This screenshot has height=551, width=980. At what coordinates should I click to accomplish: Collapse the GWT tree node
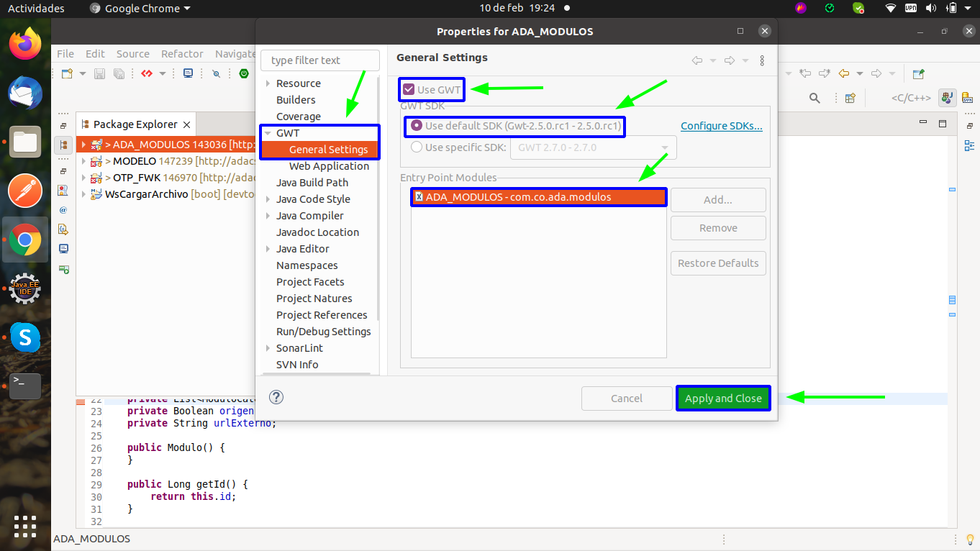pos(268,133)
